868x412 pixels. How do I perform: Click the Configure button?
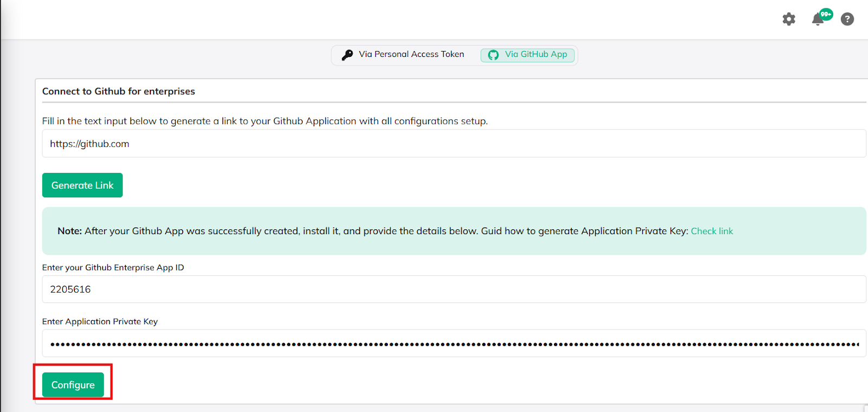[73, 385]
